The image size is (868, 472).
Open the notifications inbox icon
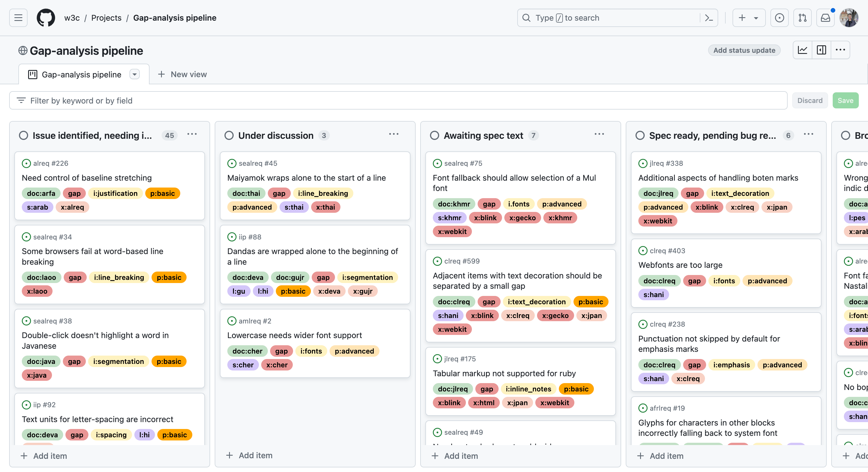click(x=825, y=18)
